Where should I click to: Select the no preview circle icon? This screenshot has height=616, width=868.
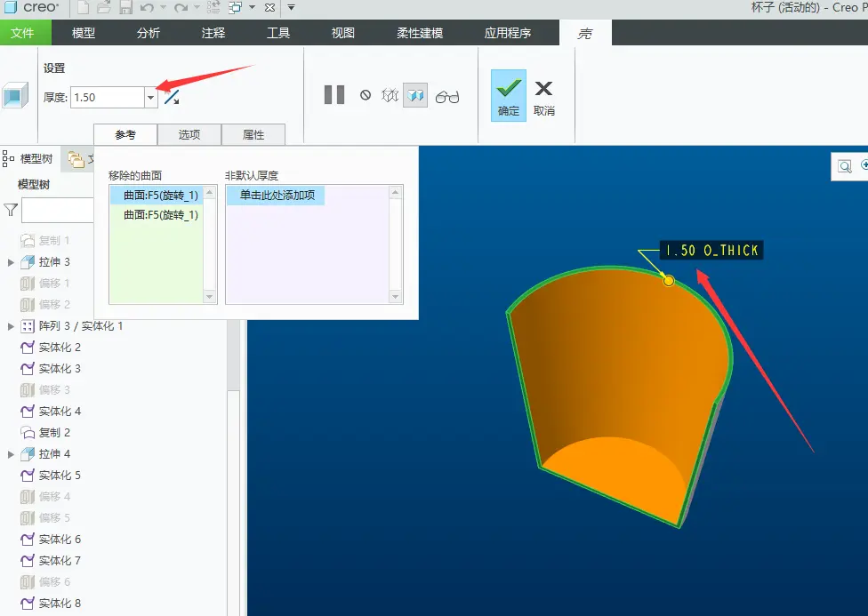click(x=366, y=95)
